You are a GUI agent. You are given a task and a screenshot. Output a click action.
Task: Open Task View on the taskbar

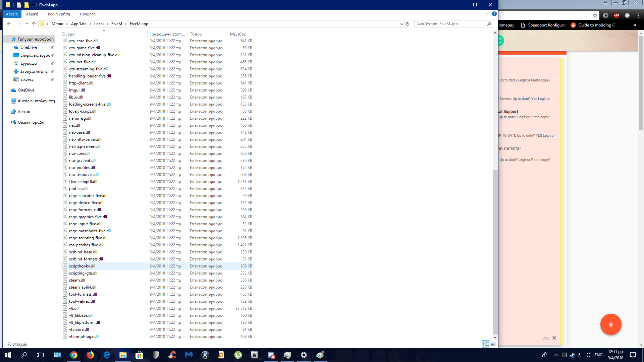40,355
